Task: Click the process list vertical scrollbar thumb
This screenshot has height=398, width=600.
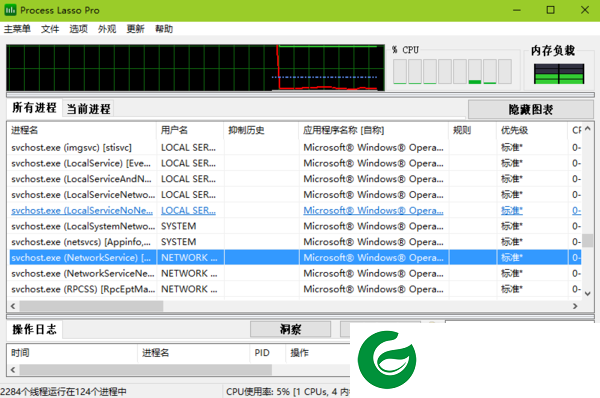Action: tap(588, 240)
